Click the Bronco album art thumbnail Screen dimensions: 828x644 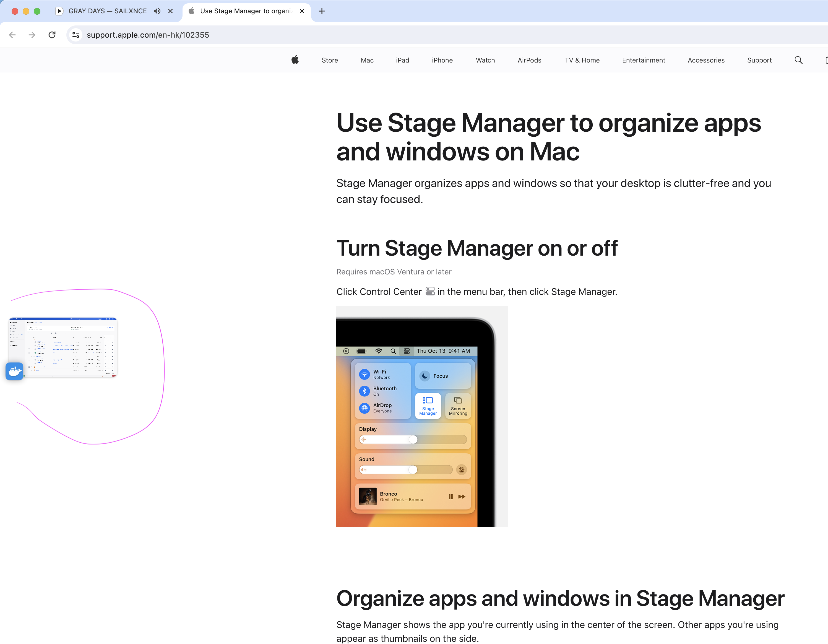pos(368,496)
